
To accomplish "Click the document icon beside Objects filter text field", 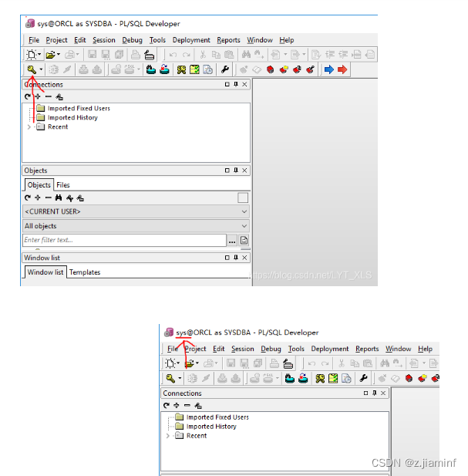I will pyautogui.click(x=244, y=241).
